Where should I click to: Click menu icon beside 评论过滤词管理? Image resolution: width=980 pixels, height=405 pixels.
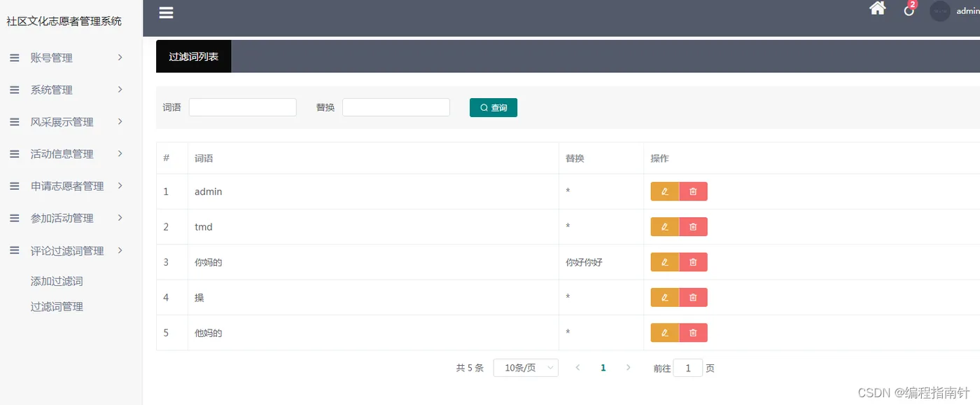point(14,250)
